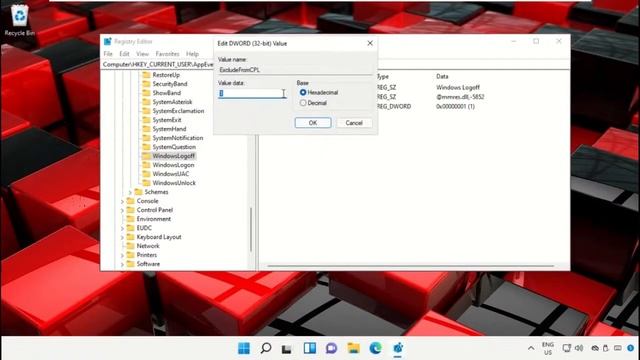640x360 pixels.
Task: Open the Windows Start button
Action: tap(244, 348)
